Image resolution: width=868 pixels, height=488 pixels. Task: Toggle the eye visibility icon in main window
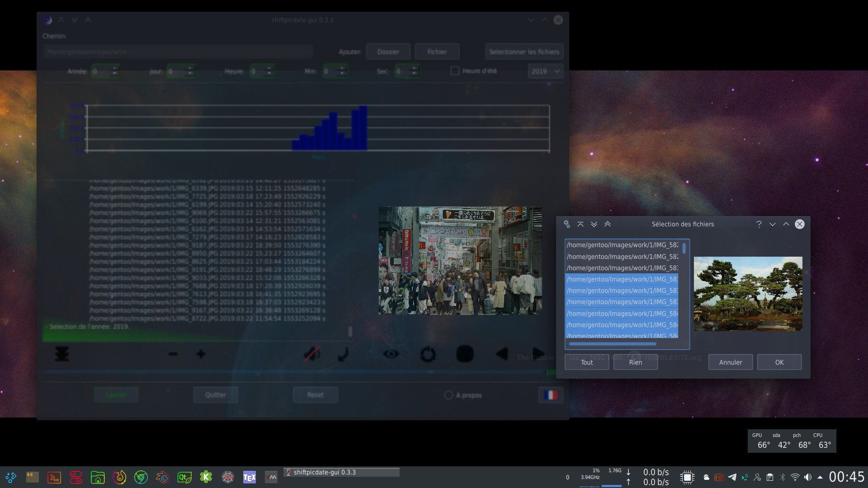coord(391,354)
